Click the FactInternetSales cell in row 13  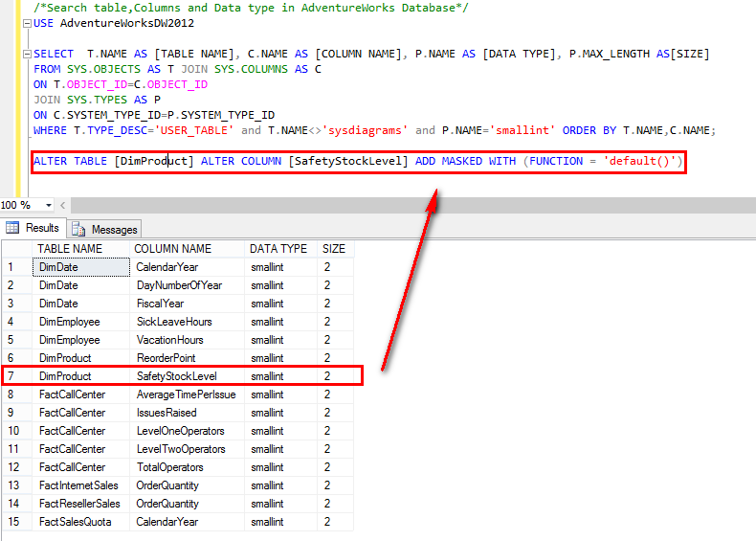(79, 485)
